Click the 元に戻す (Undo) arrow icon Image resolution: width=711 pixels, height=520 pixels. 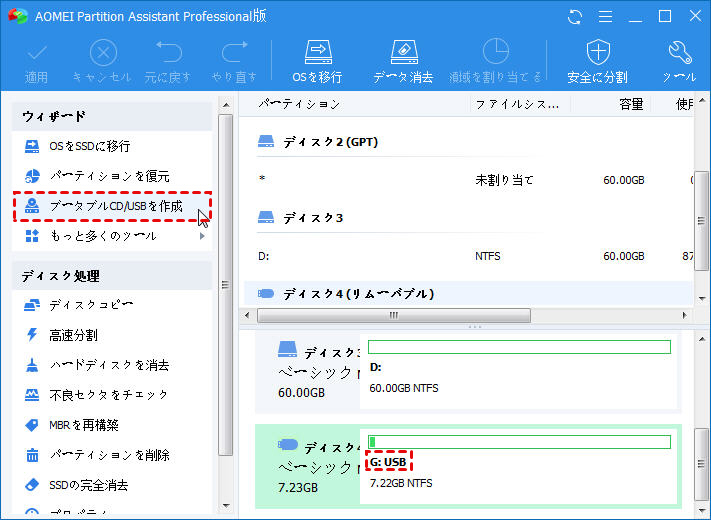(169, 52)
